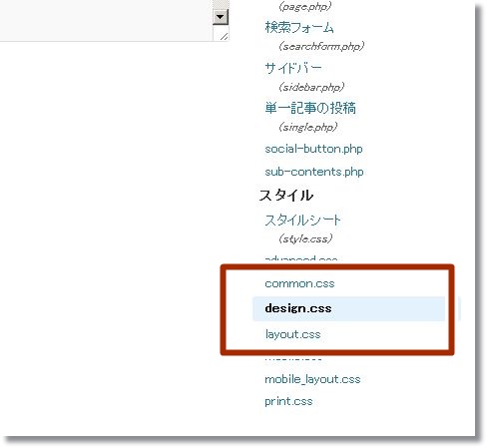Open social-button.php for editing
The height and width of the screenshot is (448, 487).
pyautogui.click(x=313, y=149)
